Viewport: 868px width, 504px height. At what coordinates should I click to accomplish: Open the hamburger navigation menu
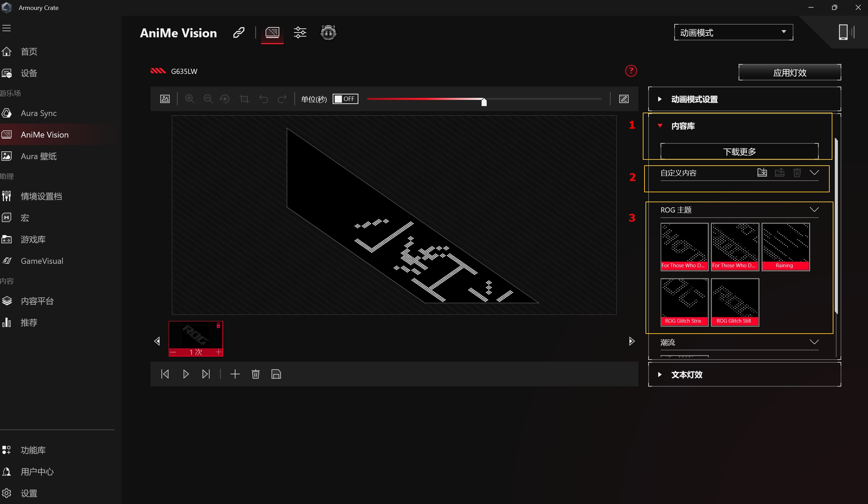[x=7, y=28]
